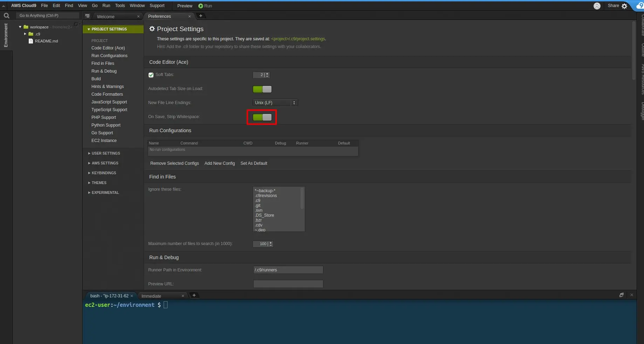Viewport: 644px width, 344px height.
Task: Add a new terminal tab with plus
Action: point(194,295)
